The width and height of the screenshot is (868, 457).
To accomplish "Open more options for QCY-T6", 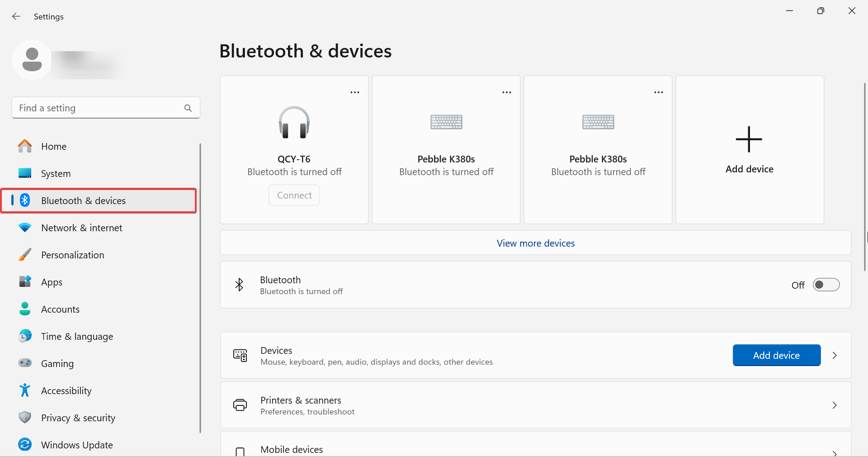I will 355,92.
